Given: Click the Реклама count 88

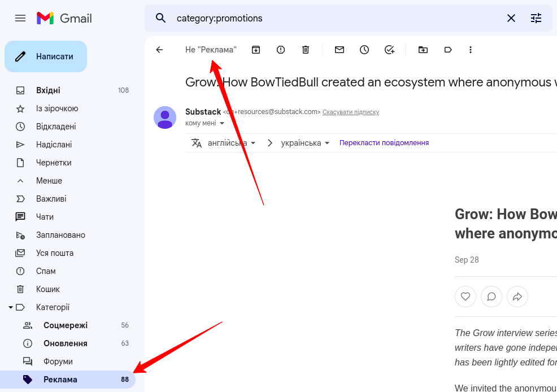Looking at the screenshot, I should click(125, 380).
